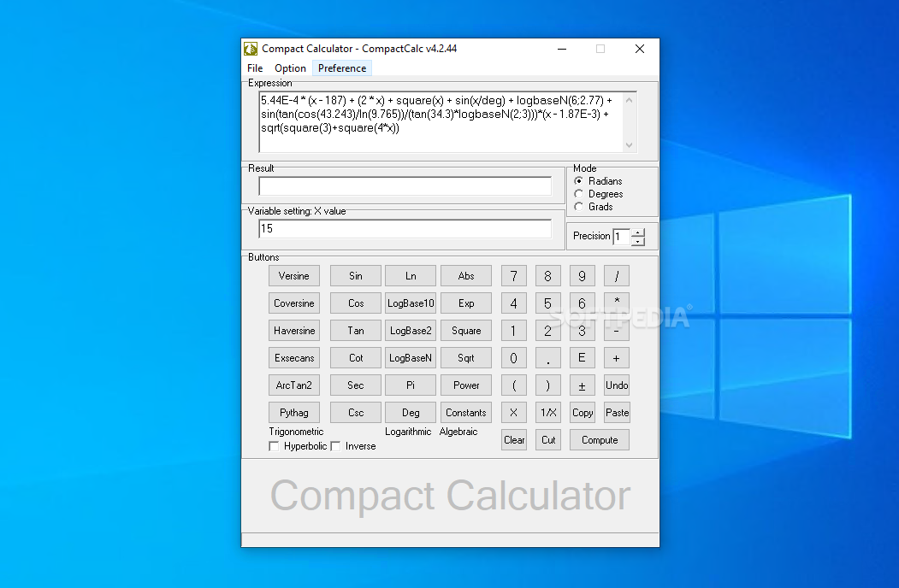899x588 pixels.
Task: Open the Constants button
Action: point(466,413)
